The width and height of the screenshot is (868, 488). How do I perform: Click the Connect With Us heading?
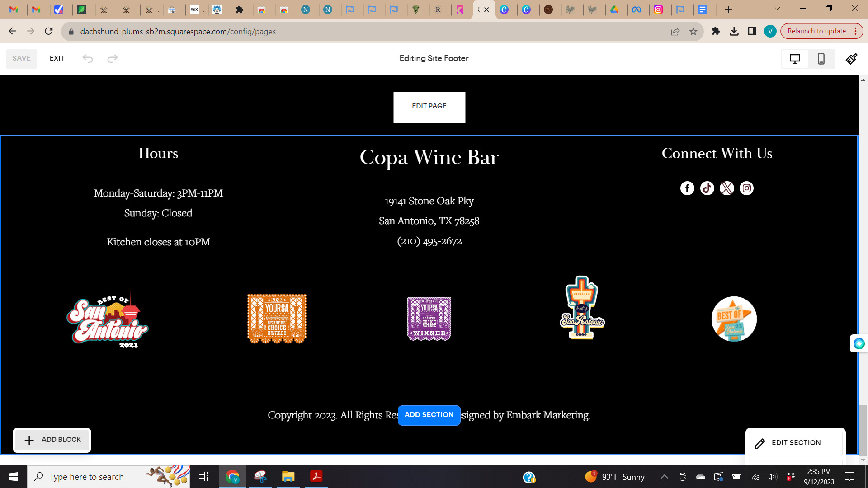[x=717, y=153]
